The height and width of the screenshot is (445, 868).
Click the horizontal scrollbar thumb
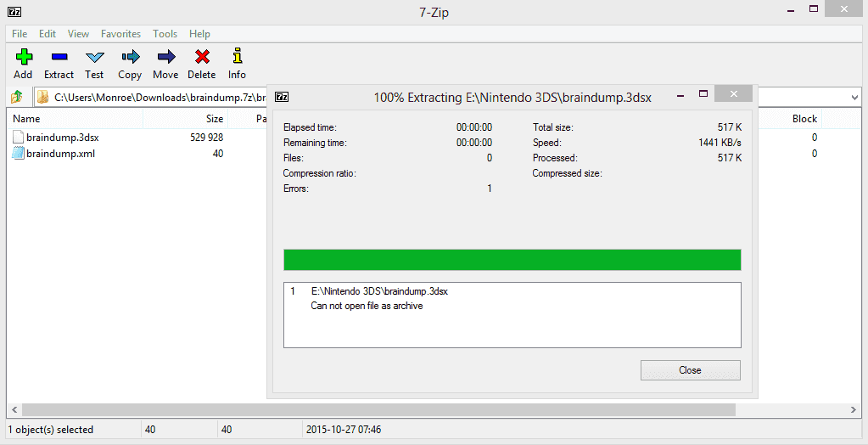click(378, 410)
